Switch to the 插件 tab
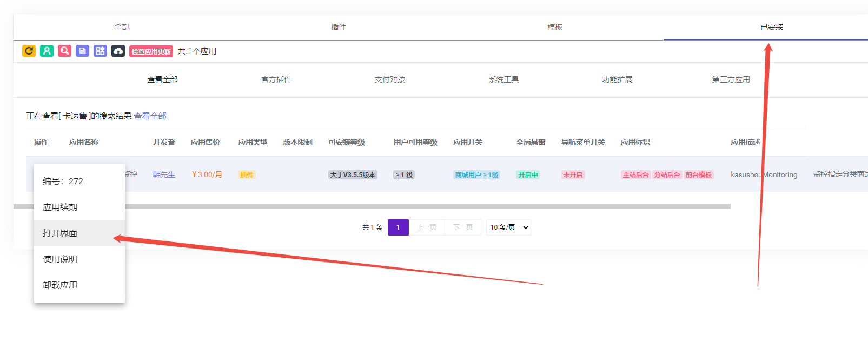The height and width of the screenshot is (349, 868). point(338,27)
